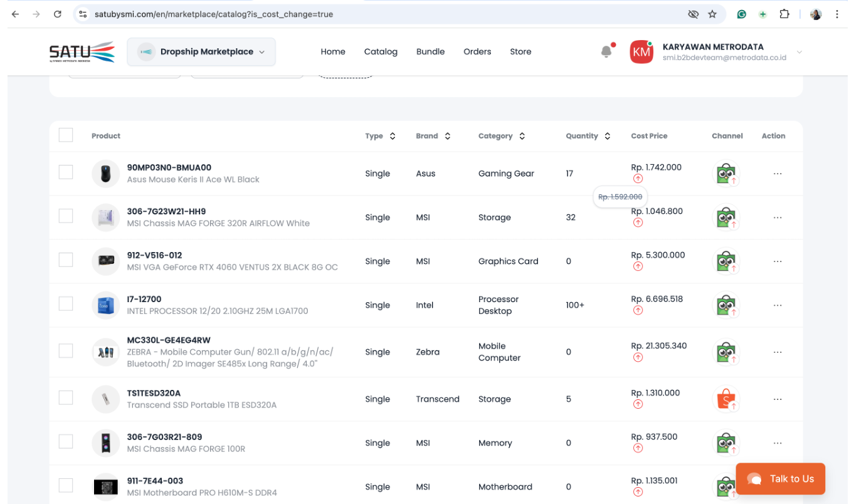
Task: Click cost increase arrow under Rp. 5.300.000
Action: pos(638,266)
